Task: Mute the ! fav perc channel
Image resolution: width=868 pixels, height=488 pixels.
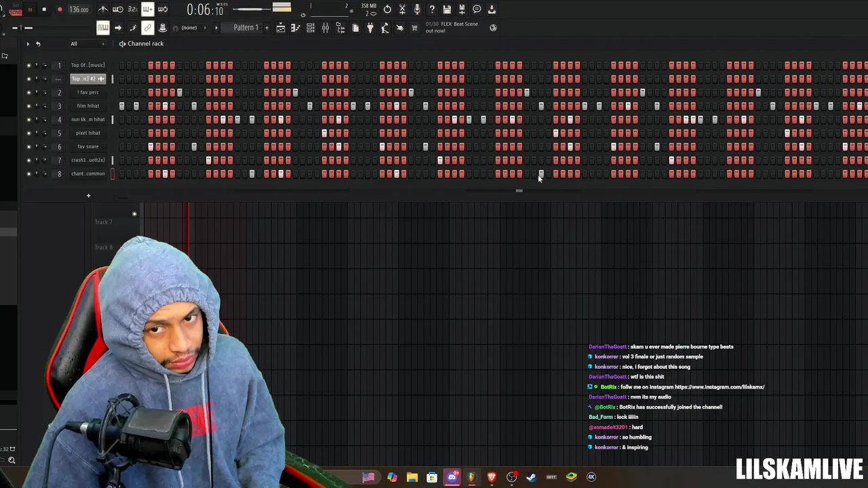Action: pyautogui.click(x=28, y=92)
